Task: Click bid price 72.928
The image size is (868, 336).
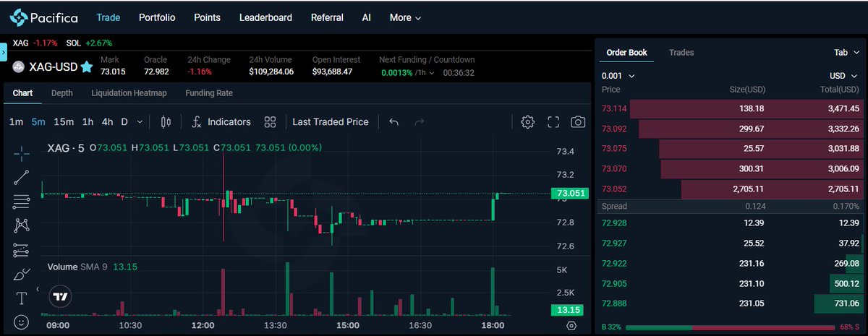Action: tap(614, 223)
